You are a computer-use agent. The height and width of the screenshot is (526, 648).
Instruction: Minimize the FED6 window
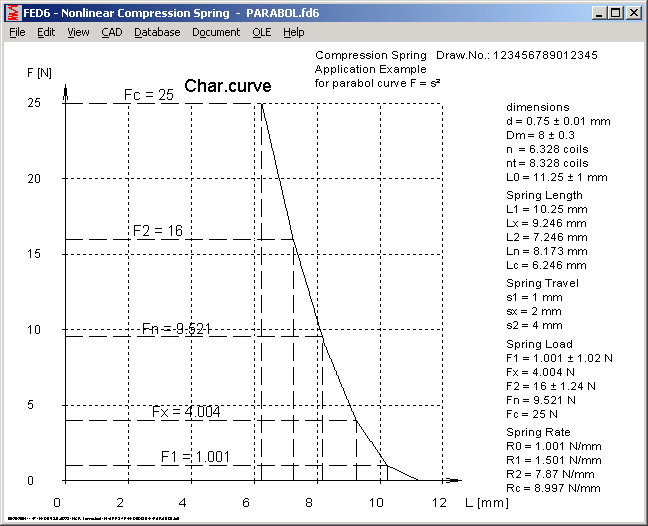599,13
